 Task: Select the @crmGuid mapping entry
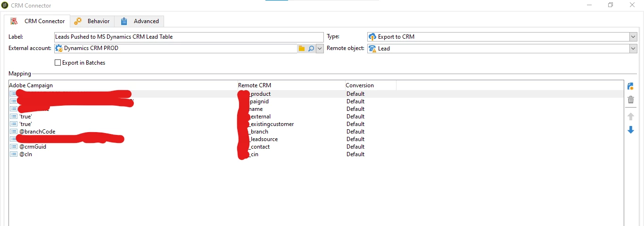tap(33, 147)
